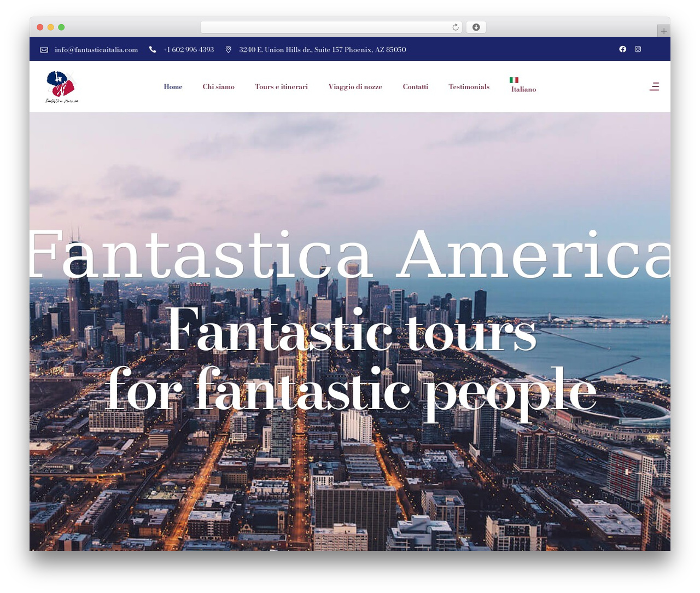Click the browser download icon
The width and height of the screenshot is (700, 593).
pyautogui.click(x=476, y=27)
